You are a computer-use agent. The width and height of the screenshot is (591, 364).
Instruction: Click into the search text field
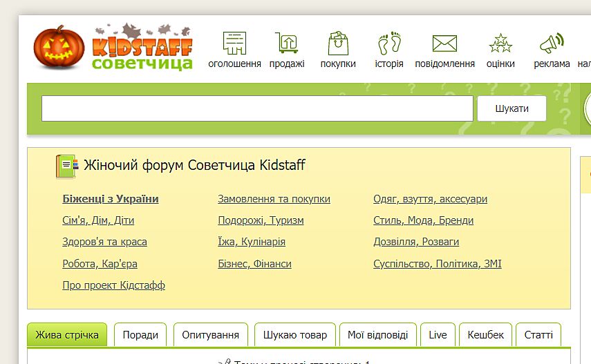point(256,108)
